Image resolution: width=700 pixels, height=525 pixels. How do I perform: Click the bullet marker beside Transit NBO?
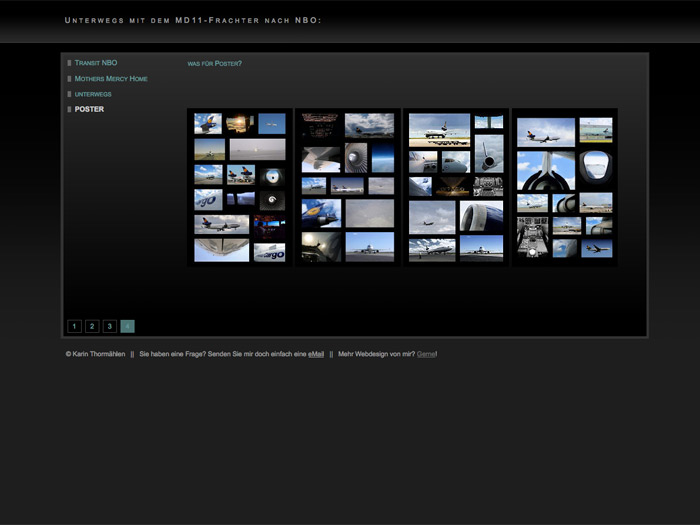pyautogui.click(x=69, y=63)
